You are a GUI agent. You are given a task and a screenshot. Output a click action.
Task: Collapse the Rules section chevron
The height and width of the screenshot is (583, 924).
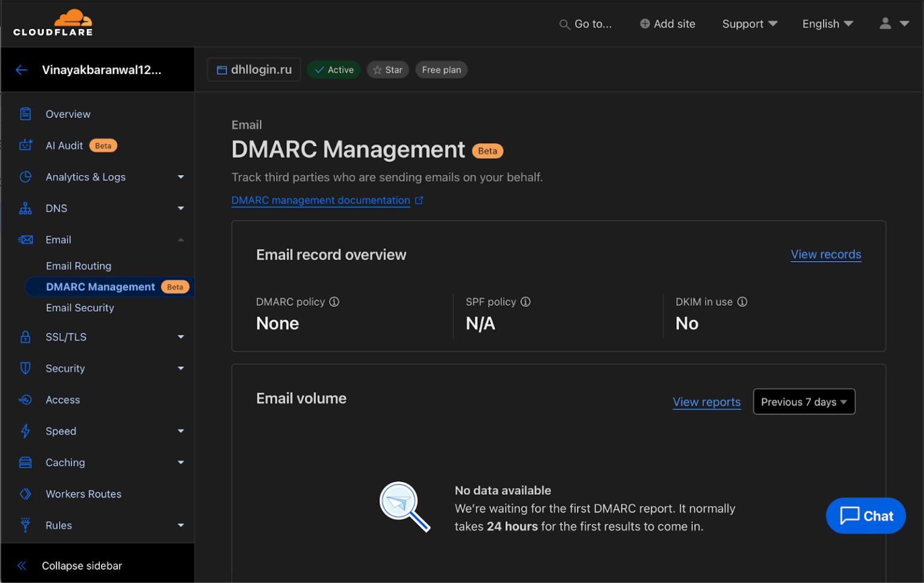[x=180, y=525]
